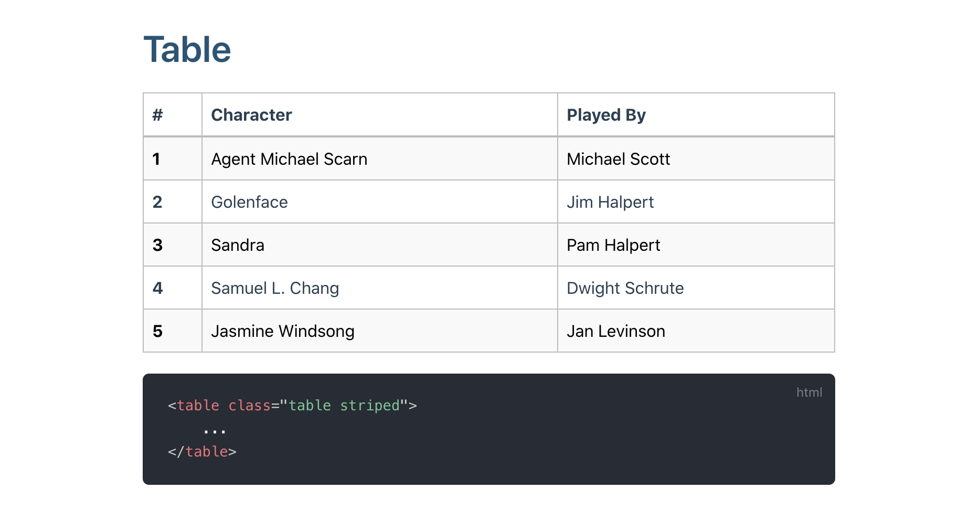Open the Samuel L. Chang link

[x=275, y=288]
